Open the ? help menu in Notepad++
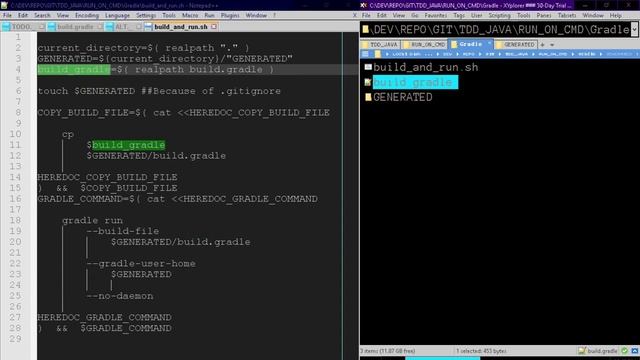The image size is (640, 360). [x=274, y=16]
